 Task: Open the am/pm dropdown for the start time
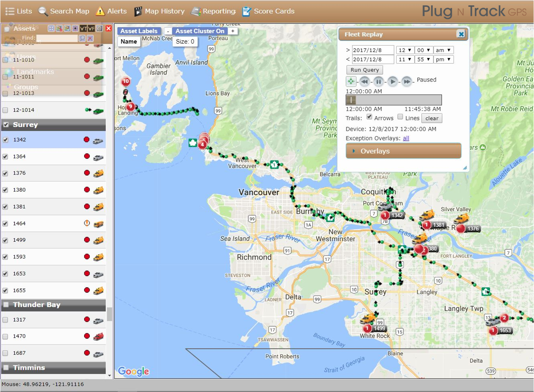443,50
